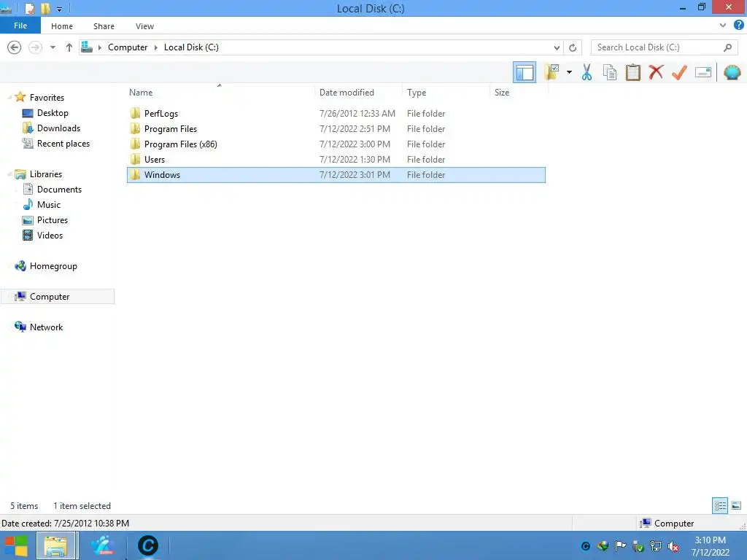Toggle the navigation pane toolbar button
The image size is (747, 560).
coord(524,72)
